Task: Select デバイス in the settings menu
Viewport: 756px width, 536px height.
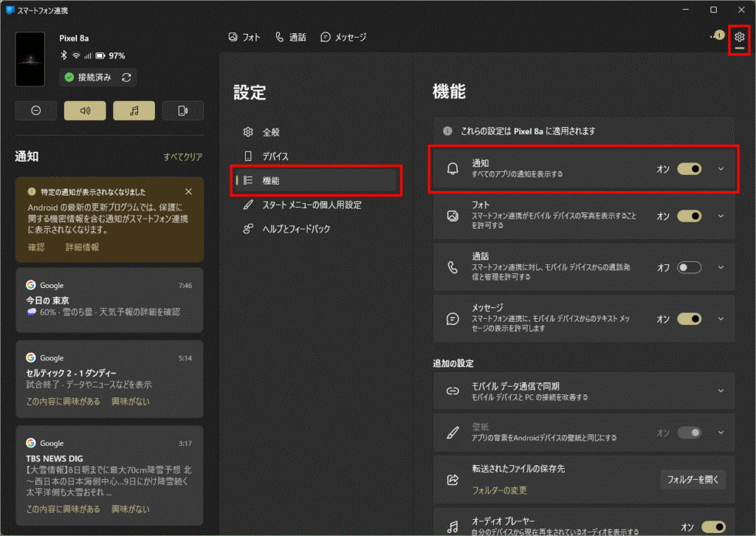Action: (x=275, y=157)
